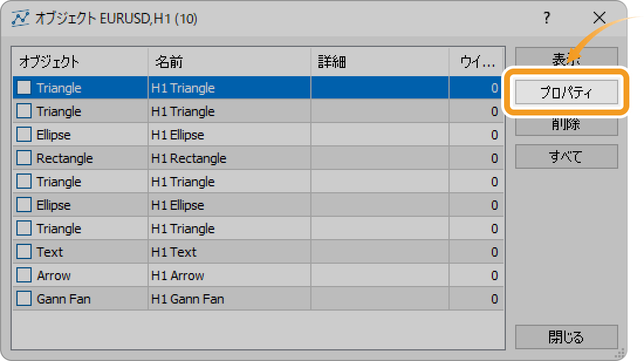The image size is (644, 361).
Task: Sort by the 名前 column header
Action: (229, 62)
